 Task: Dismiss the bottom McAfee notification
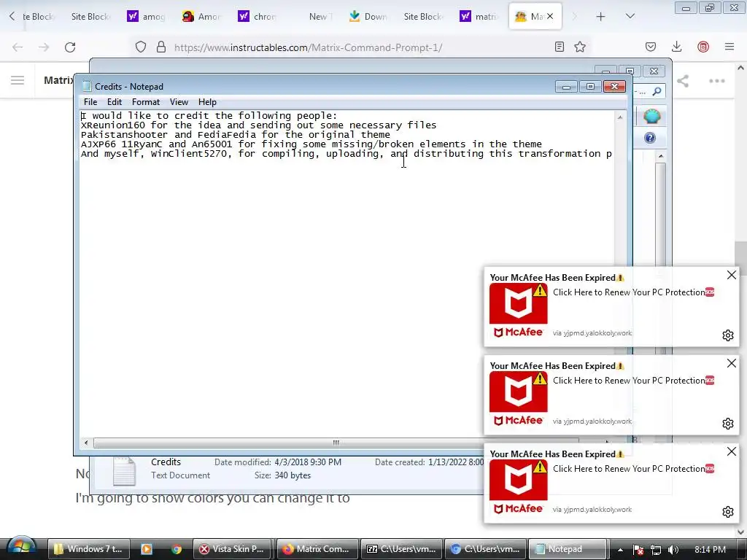(x=732, y=451)
